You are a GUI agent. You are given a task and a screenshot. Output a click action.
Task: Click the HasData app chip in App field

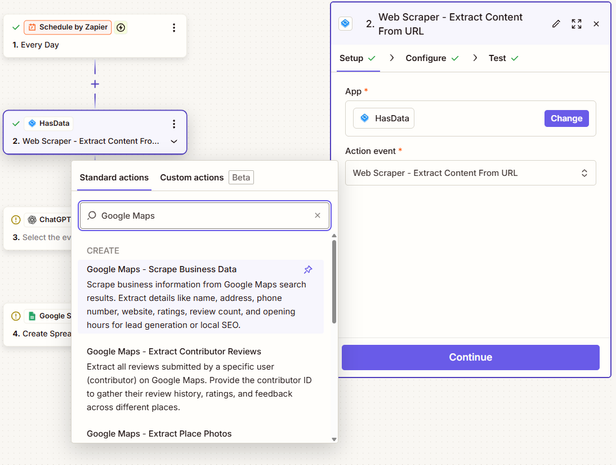click(384, 118)
